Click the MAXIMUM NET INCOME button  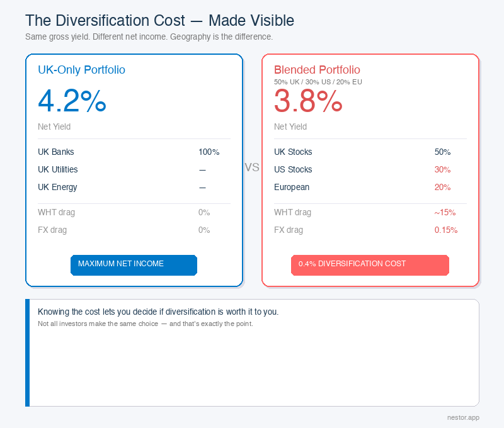click(x=134, y=265)
